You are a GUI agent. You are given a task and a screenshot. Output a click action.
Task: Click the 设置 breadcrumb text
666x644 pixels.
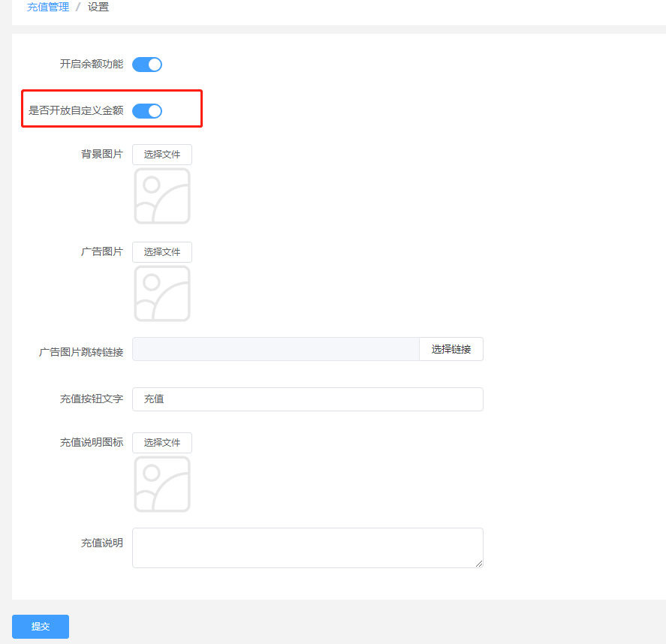tap(98, 8)
